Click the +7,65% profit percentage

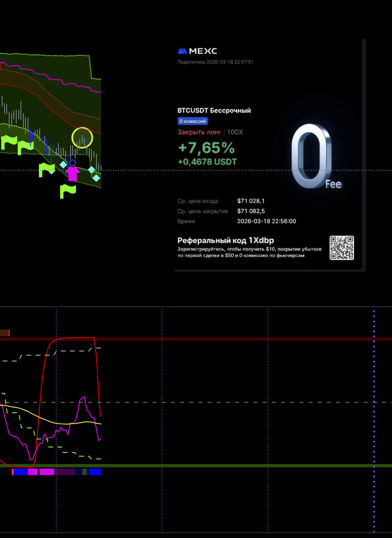click(206, 148)
